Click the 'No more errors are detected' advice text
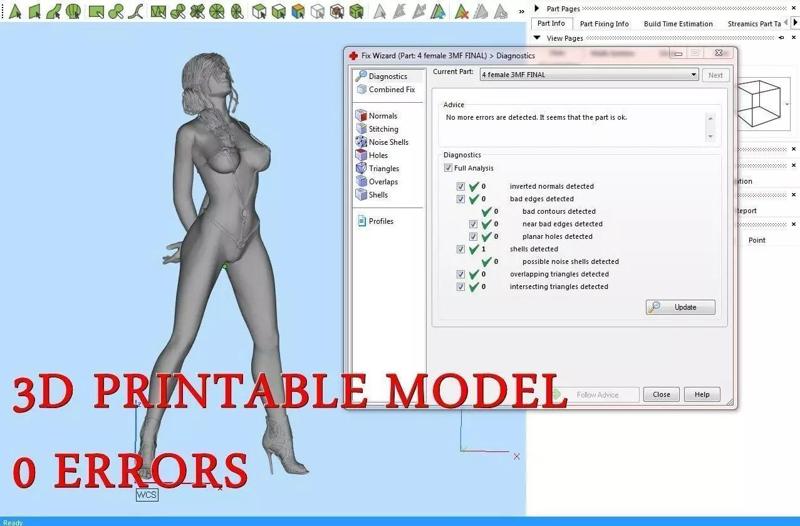 536,117
